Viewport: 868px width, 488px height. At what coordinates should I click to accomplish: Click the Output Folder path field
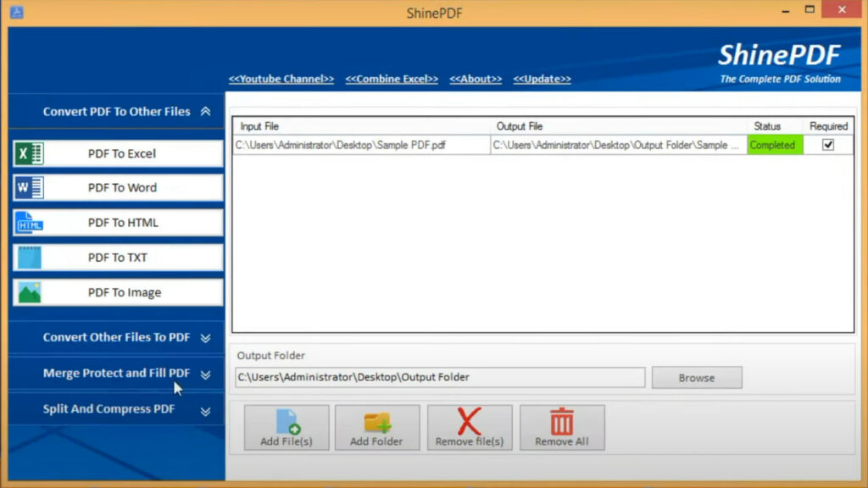[440, 377]
